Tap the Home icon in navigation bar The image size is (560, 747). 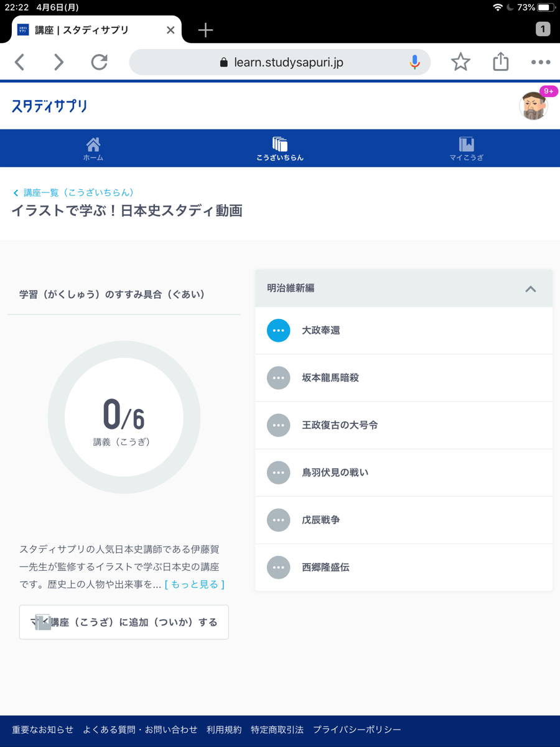click(93, 148)
